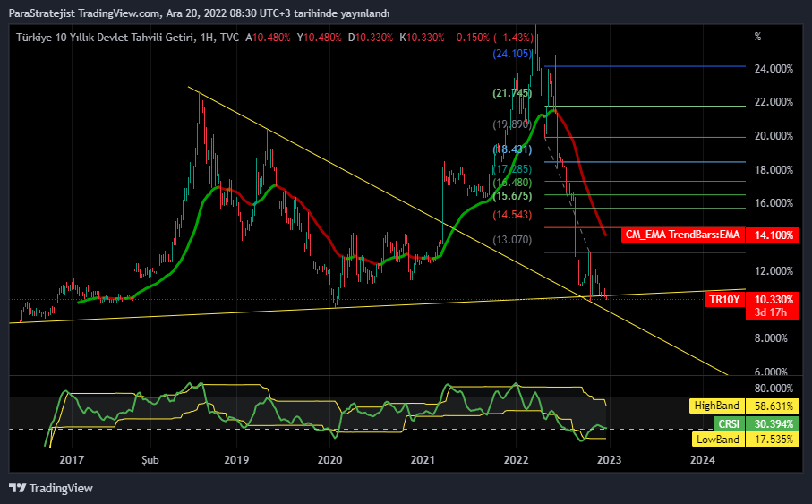
Task: Click the (19.890) Fibonacci level label
Action: pyautogui.click(x=512, y=124)
